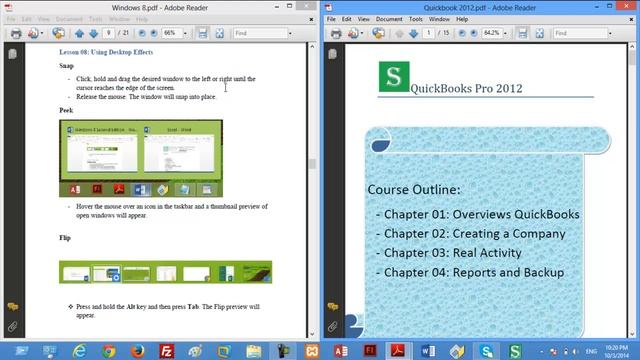Click page number field showing 1
Viewport: 640px width, 360px height.
click(x=429, y=33)
